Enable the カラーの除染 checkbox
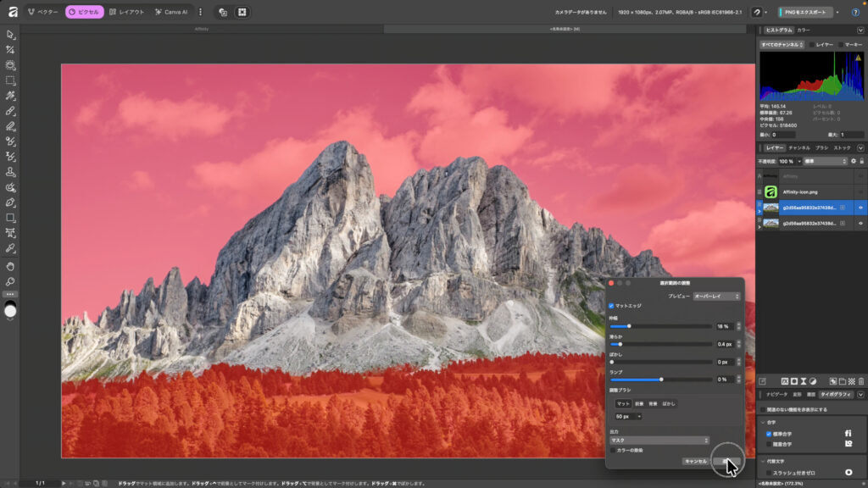The image size is (868, 488). [613, 450]
